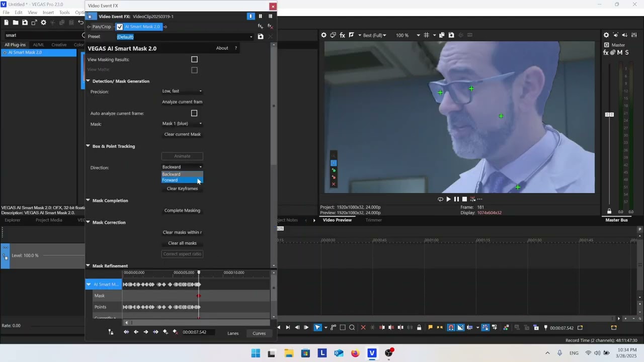644x362 pixels.
Task: Click the create keyframe icon
Action: [x=166, y=332]
